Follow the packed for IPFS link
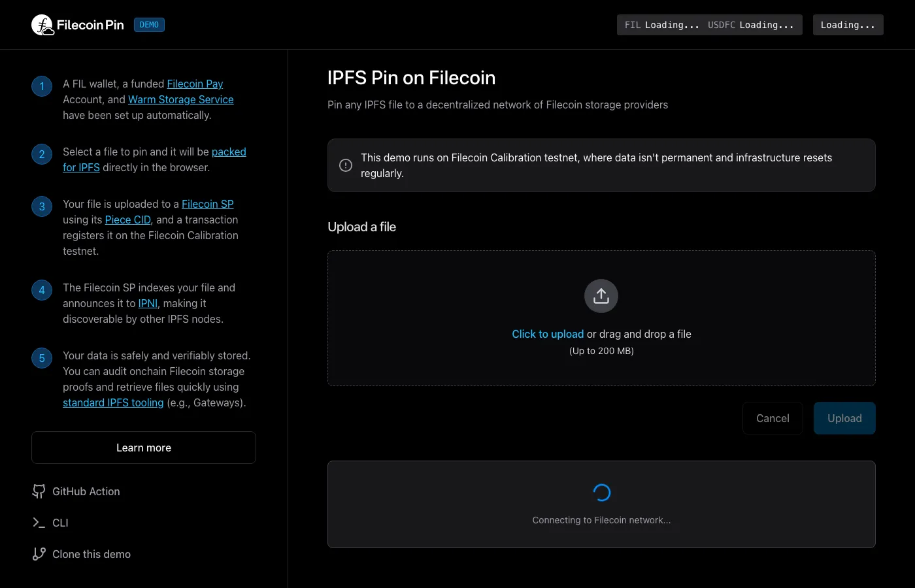This screenshot has width=915, height=588. 229,152
